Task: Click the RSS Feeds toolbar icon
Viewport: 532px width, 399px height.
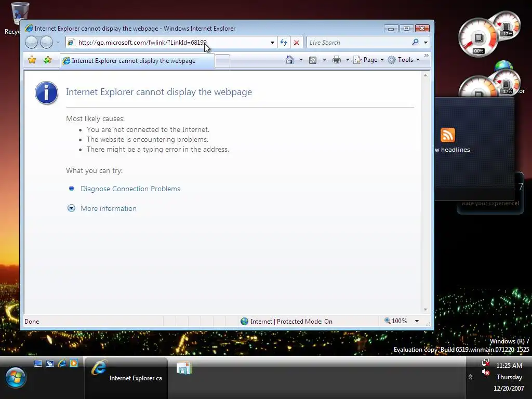Action: 313,60
